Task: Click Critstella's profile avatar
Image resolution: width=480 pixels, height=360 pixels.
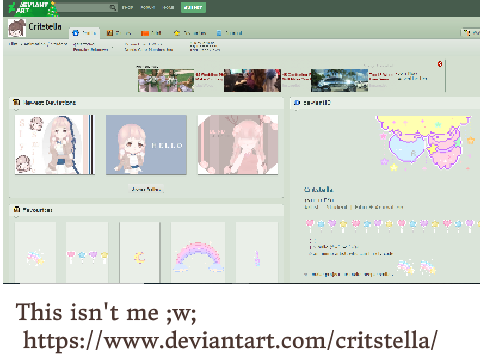Action: click(17, 28)
